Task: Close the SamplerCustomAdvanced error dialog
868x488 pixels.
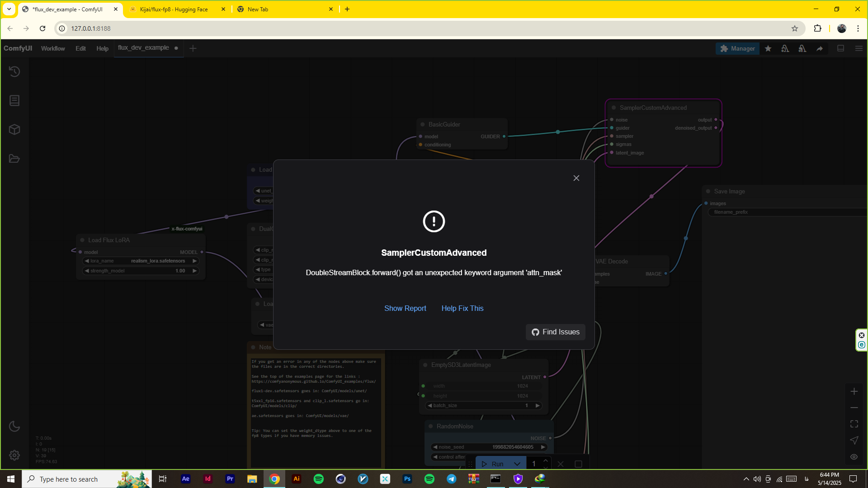Action: (x=576, y=178)
